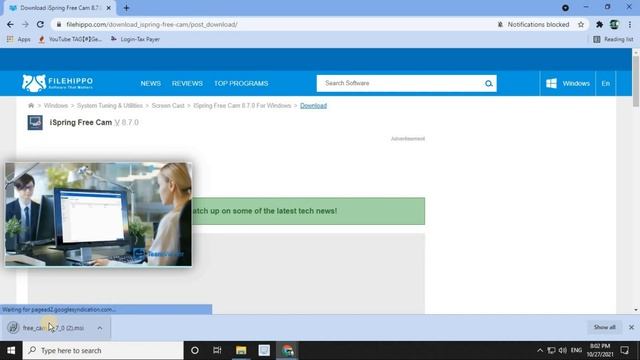Open the Reading list

coord(613,39)
